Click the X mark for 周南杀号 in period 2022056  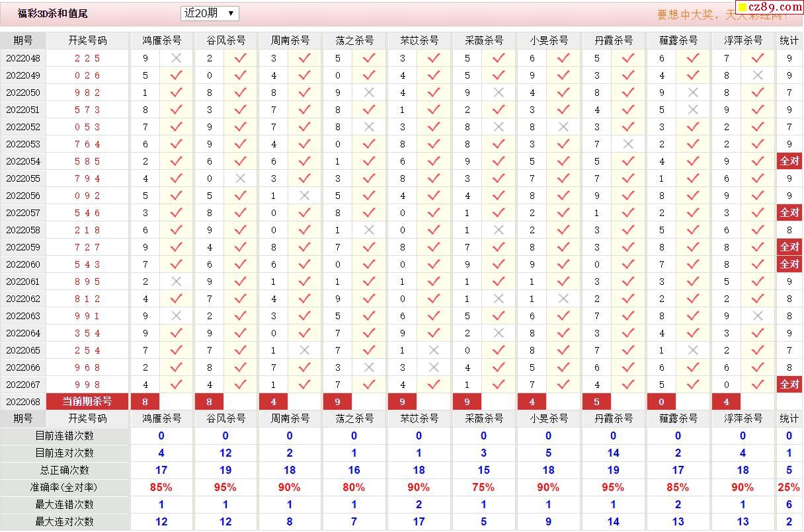(x=304, y=196)
